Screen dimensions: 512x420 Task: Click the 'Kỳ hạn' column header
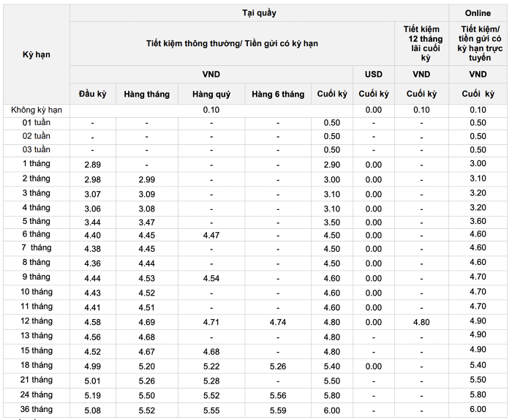point(37,55)
